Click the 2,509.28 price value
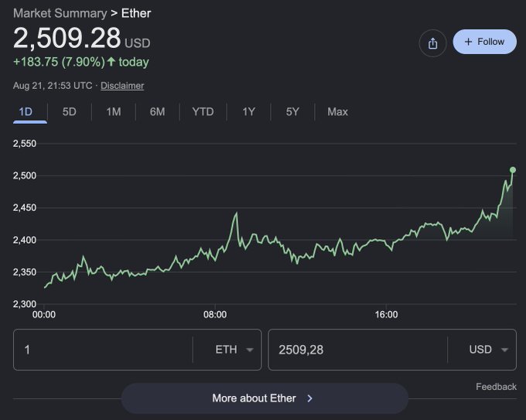526x420 pixels. click(x=67, y=38)
